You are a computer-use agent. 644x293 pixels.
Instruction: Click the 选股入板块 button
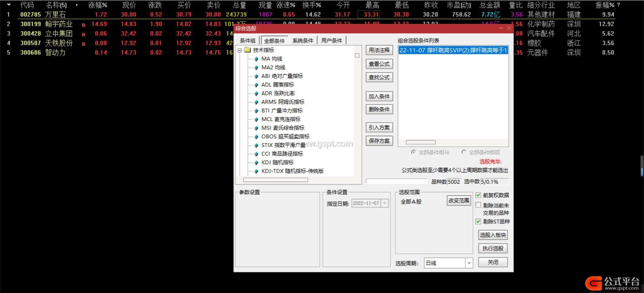click(x=493, y=235)
